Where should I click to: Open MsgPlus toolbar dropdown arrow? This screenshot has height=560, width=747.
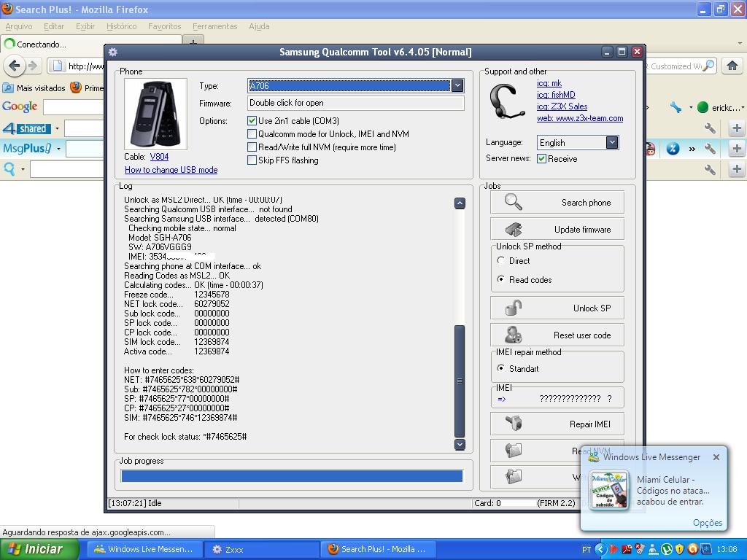[x=58, y=149]
